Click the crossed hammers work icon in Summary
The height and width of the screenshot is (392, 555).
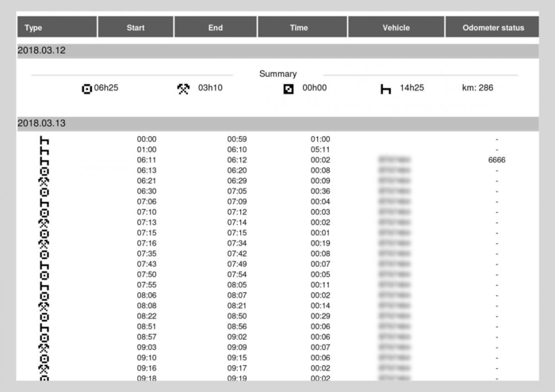(x=183, y=88)
